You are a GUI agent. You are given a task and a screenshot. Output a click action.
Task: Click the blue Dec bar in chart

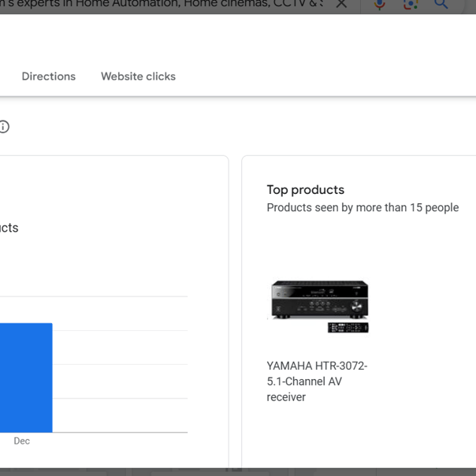coord(26,377)
